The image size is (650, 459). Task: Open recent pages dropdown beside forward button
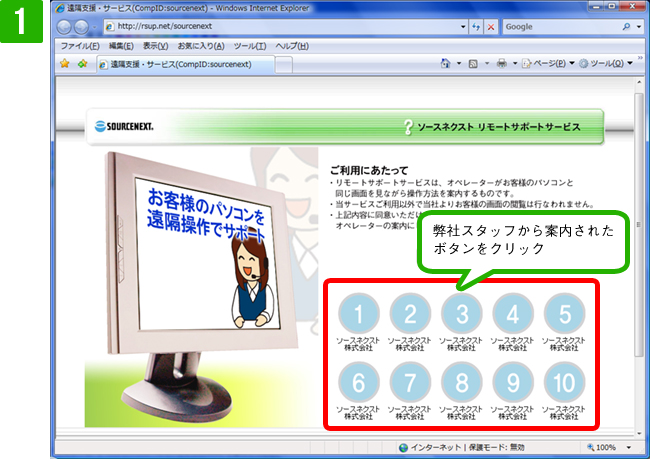(94, 27)
